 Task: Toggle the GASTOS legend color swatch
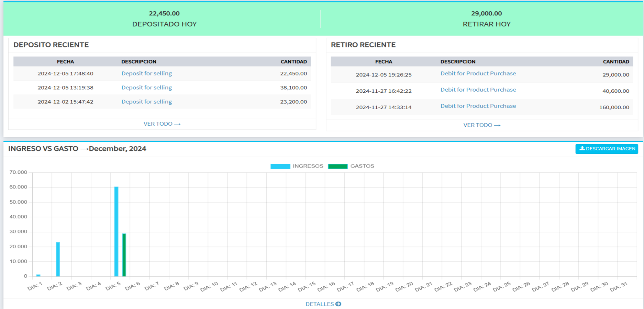click(x=338, y=166)
